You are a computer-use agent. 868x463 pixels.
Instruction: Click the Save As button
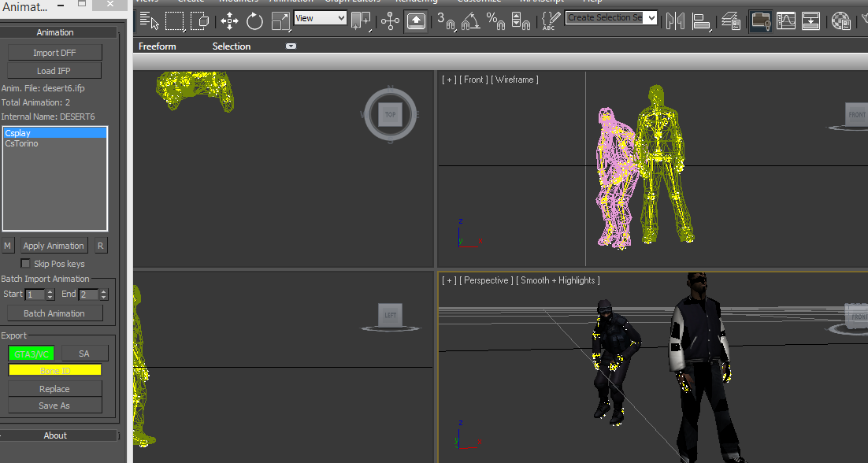pyautogui.click(x=54, y=406)
